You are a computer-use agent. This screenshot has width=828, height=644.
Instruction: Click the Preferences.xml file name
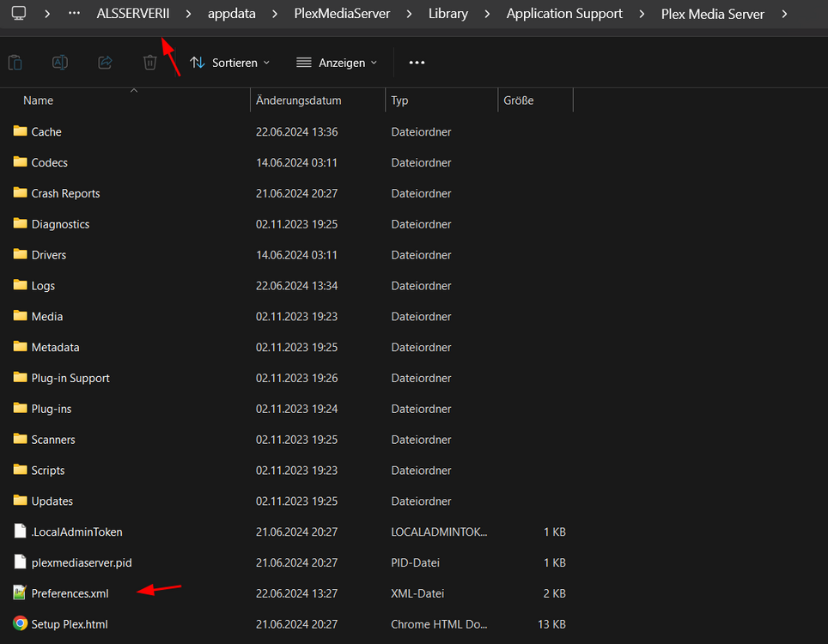70,593
